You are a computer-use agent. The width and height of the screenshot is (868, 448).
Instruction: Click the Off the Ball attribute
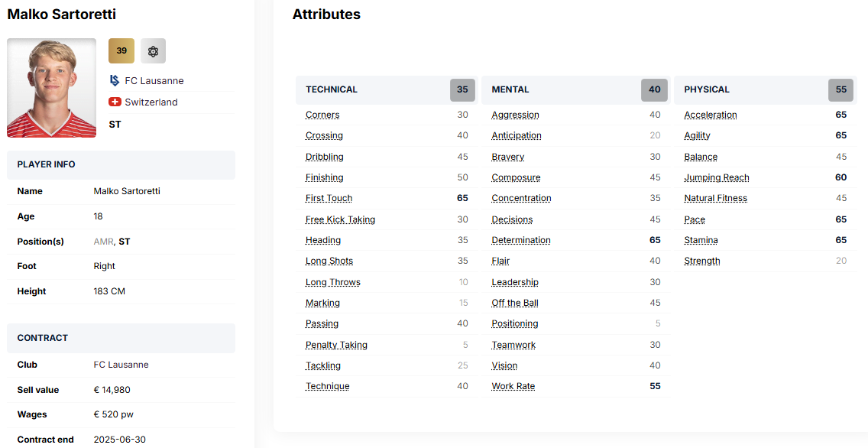(514, 303)
